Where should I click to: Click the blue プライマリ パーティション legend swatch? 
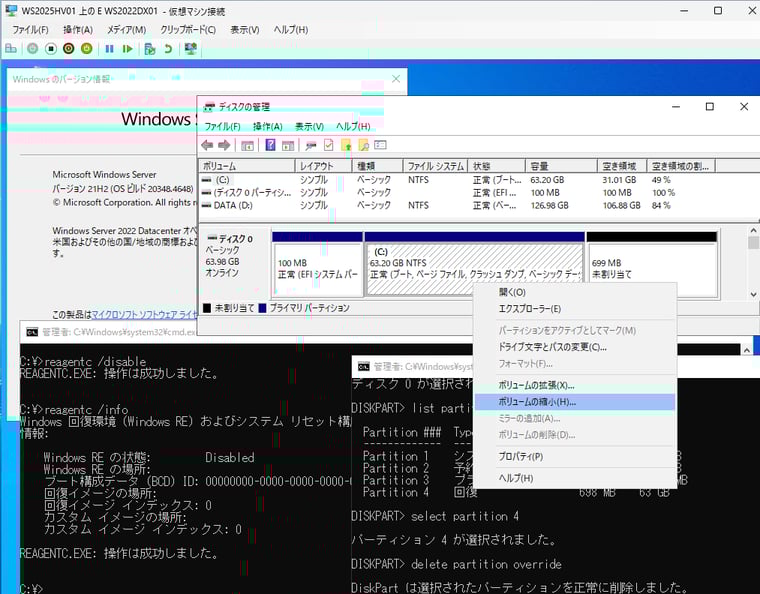point(262,308)
